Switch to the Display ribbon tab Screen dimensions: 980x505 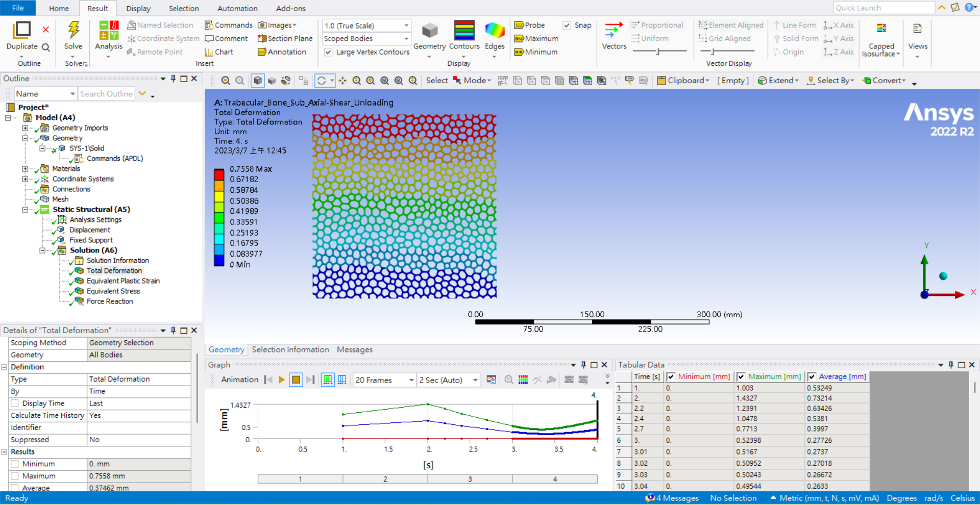[x=138, y=9]
